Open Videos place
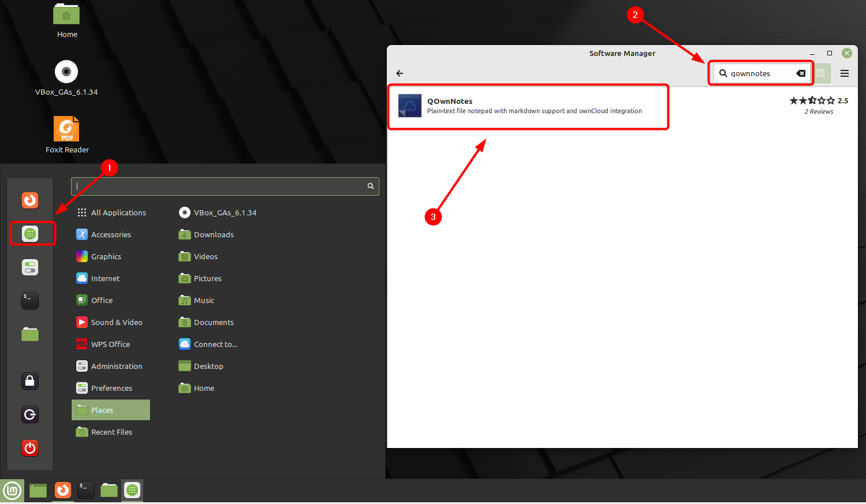Viewport: 866px width, 504px height. (199, 256)
